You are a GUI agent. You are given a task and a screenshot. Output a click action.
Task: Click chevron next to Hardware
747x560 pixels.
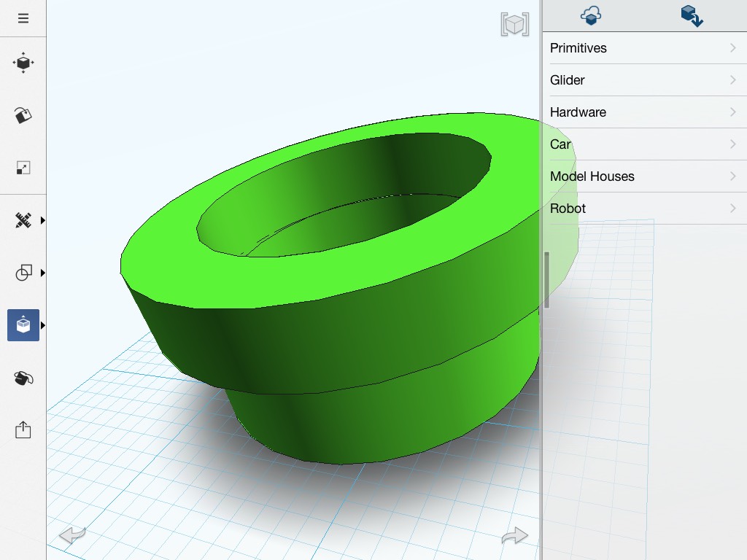coord(732,112)
